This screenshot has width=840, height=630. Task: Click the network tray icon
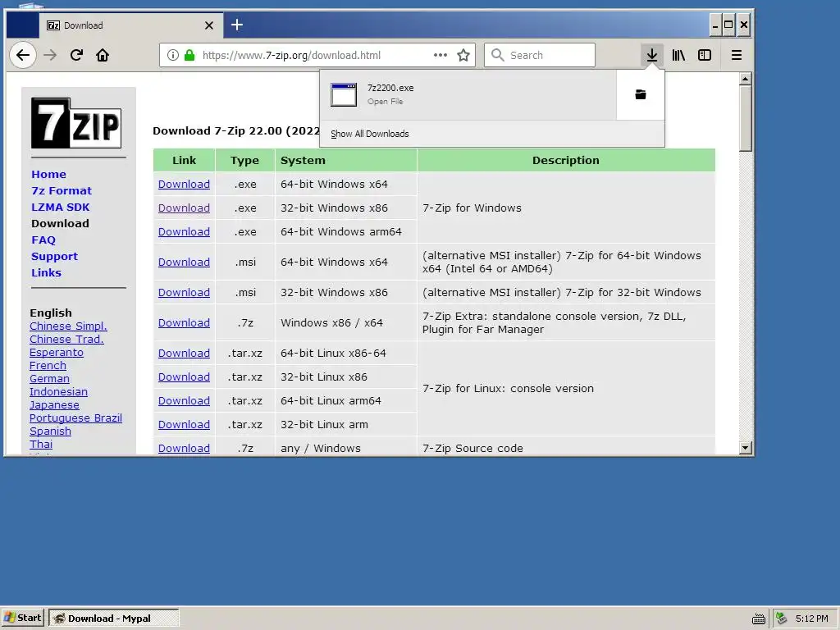click(x=782, y=619)
